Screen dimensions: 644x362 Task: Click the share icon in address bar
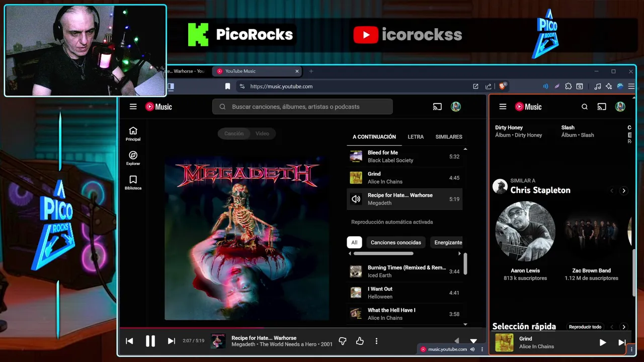click(x=488, y=86)
